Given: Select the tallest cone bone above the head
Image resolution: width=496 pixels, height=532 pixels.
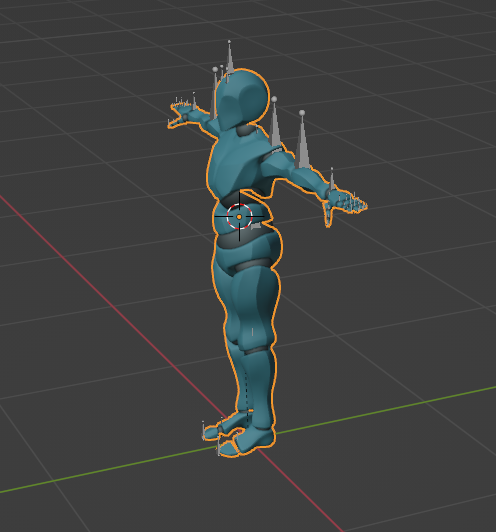Looking at the screenshot, I should pyautogui.click(x=230, y=58).
